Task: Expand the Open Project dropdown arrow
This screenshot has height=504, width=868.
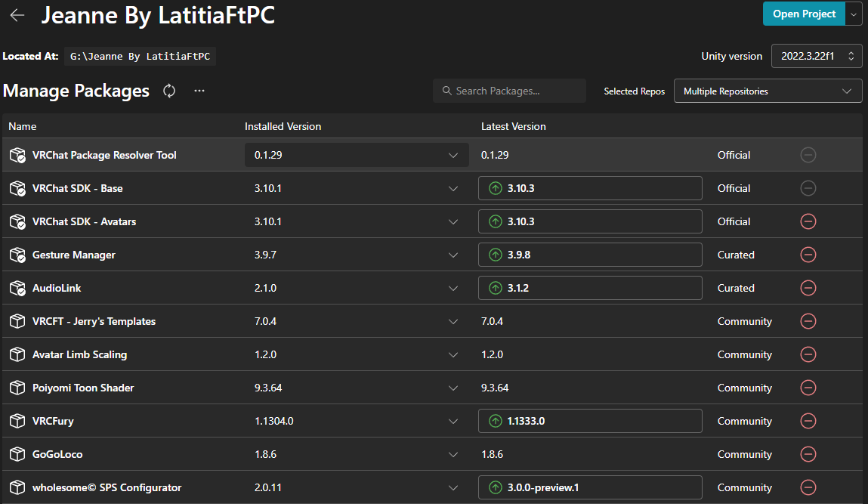Action: coord(854,14)
